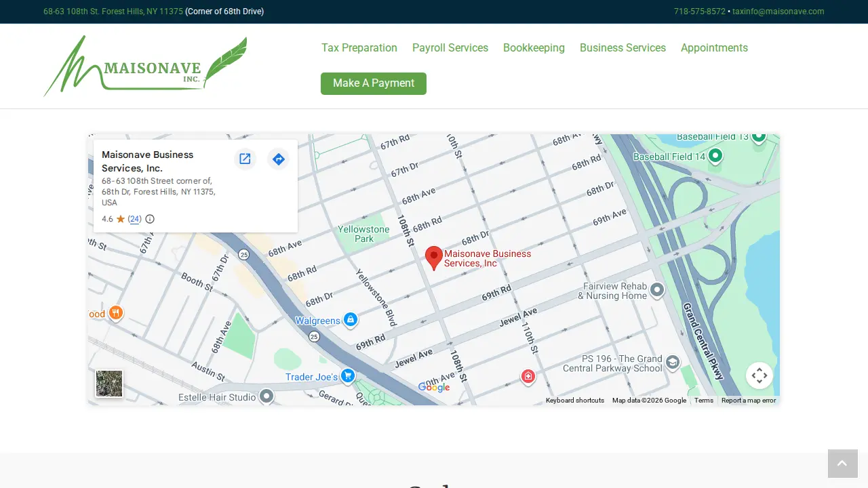
Task: Select the Baseball Field 13 marker
Action: tap(759, 138)
